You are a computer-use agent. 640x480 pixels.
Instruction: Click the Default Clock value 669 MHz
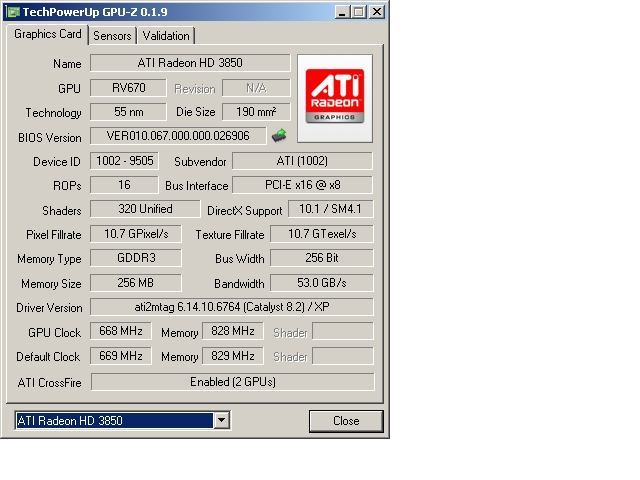[120, 356]
